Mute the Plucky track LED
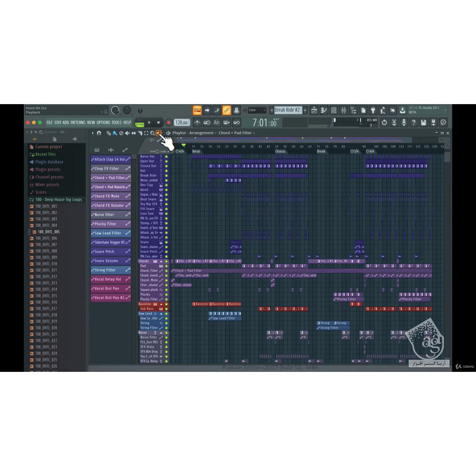The image size is (476, 476). [167, 295]
